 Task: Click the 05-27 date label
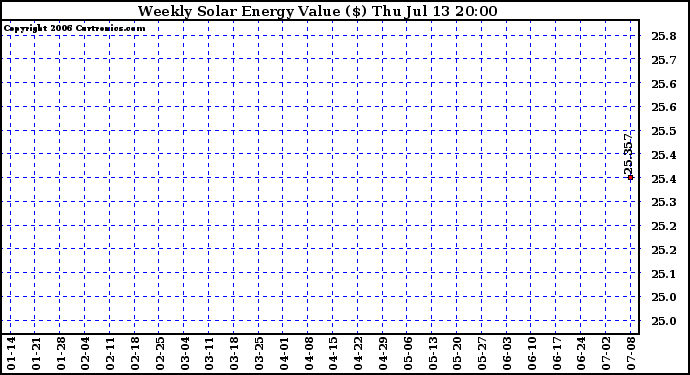482,353
